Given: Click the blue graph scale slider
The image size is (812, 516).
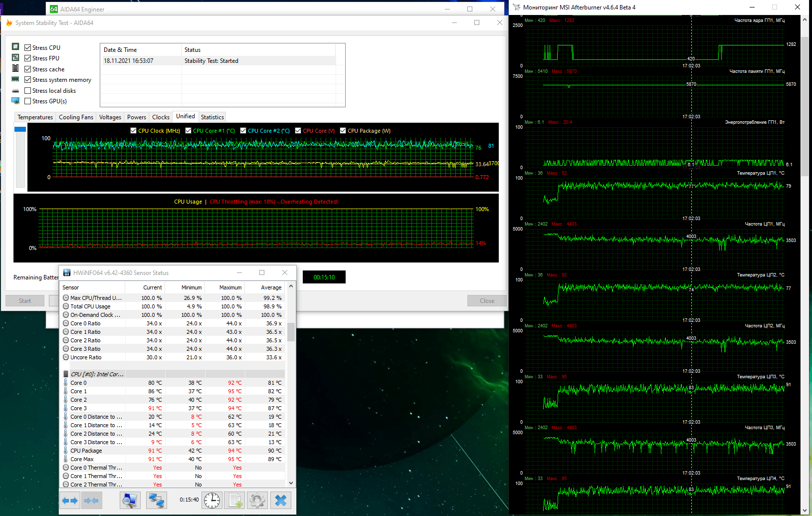Looking at the screenshot, I should (x=20, y=130).
